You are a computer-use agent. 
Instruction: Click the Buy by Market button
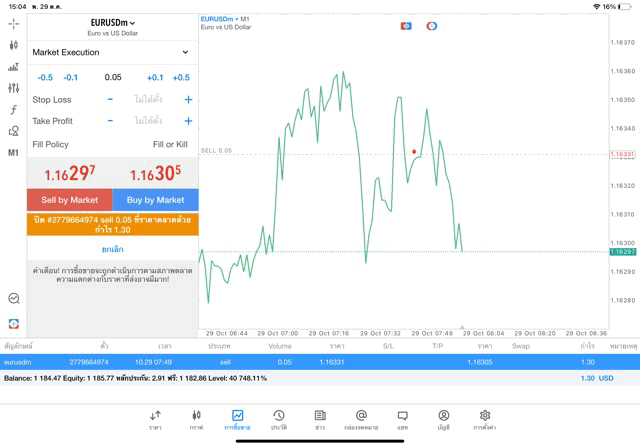click(x=155, y=200)
